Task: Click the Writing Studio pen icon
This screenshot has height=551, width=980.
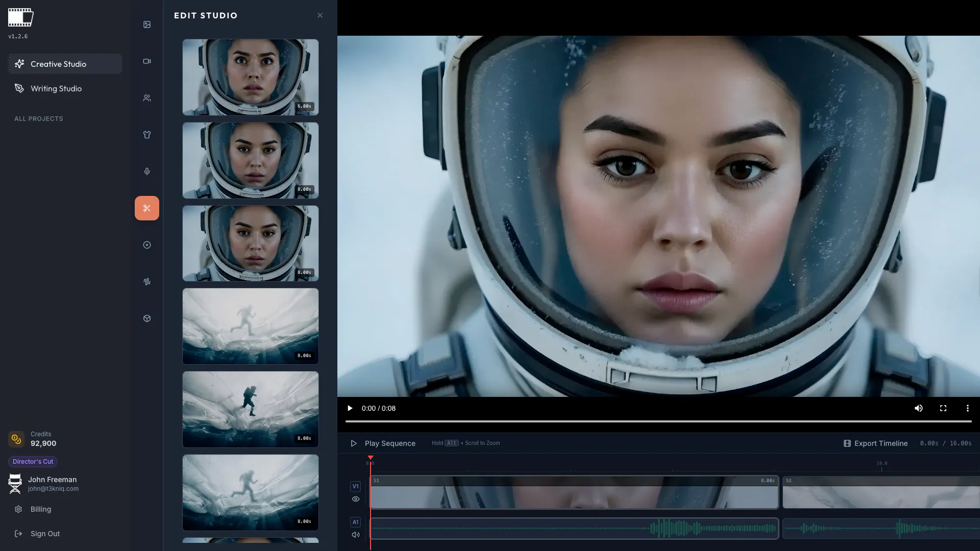Action: 19,88
